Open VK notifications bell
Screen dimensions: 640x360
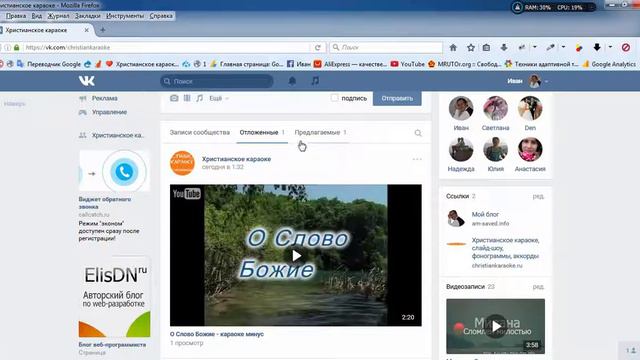pyautogui.click(x=292, y=81)
